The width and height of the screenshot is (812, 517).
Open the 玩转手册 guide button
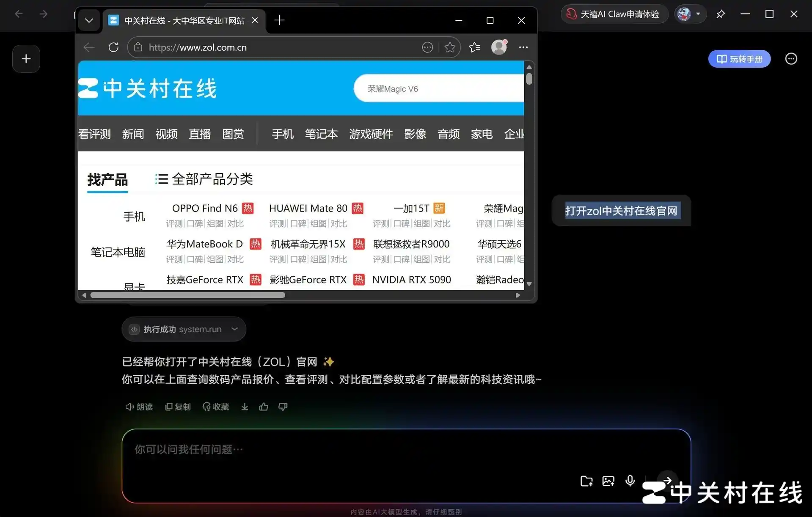tap(739, 59)
